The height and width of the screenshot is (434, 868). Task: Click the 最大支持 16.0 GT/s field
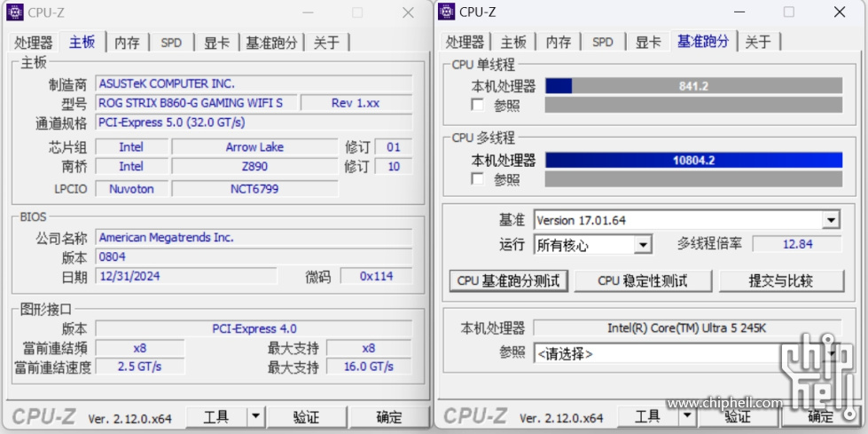(x=369, y=367)
